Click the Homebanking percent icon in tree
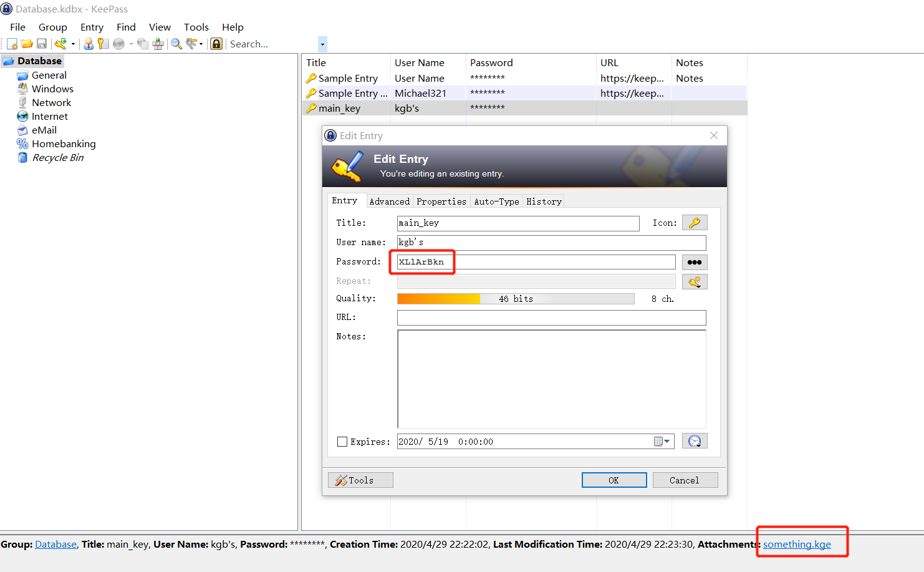 [23, 143]
